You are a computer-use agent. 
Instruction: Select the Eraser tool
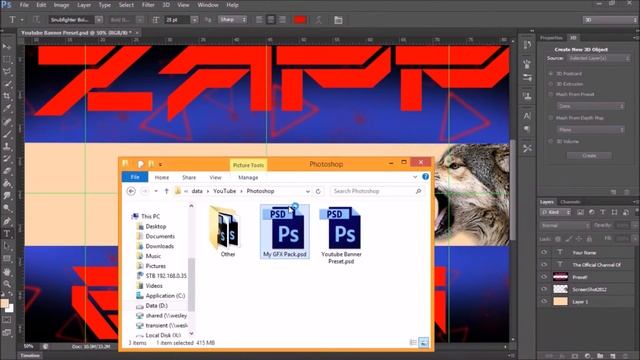7,171
